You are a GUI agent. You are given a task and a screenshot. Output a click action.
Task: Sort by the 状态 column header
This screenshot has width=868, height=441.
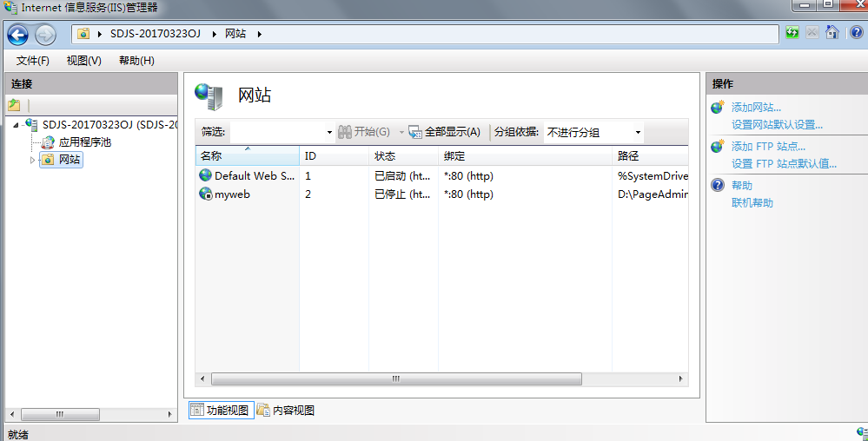point(385,156)
